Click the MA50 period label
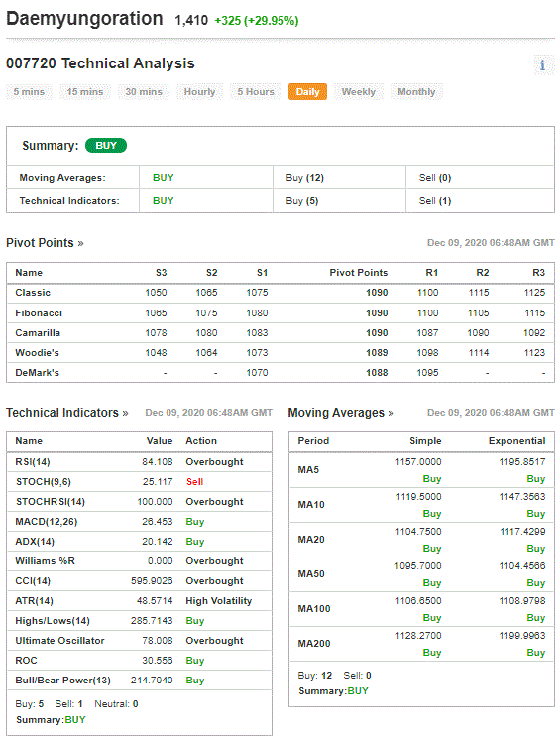Screen dimensions: 560x743 311,574
